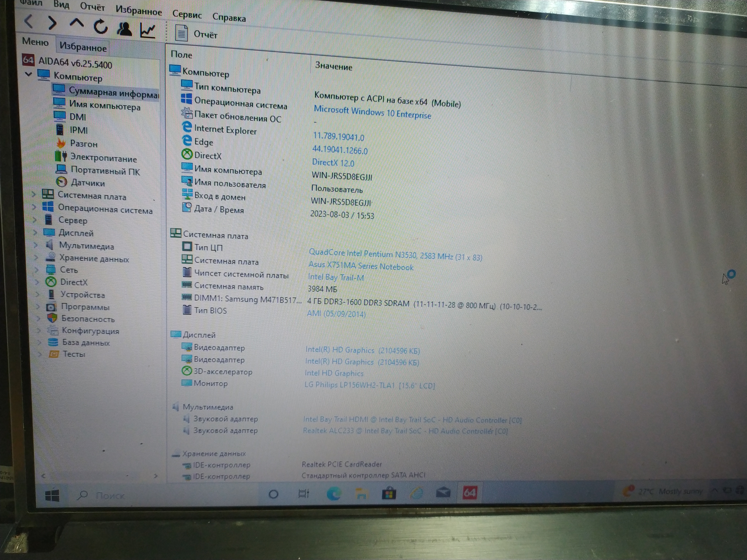Open the DirectX 12.0 link
Screen dimensions: 747x560
333,163
